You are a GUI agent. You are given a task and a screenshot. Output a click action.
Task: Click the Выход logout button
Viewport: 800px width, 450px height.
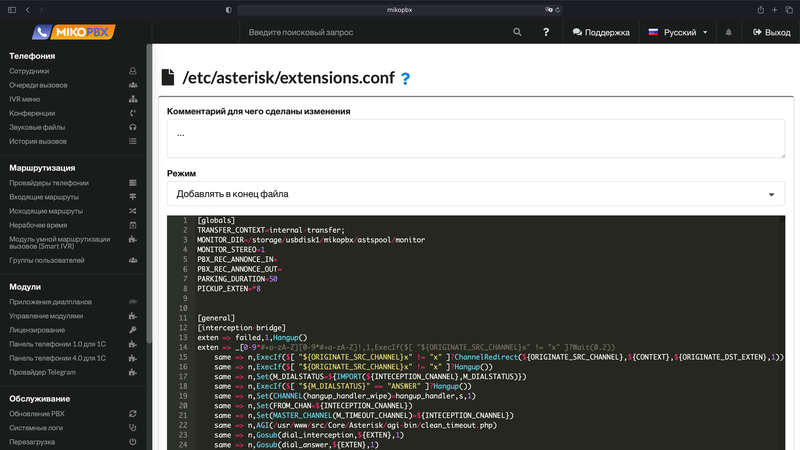tap(771, 32)
